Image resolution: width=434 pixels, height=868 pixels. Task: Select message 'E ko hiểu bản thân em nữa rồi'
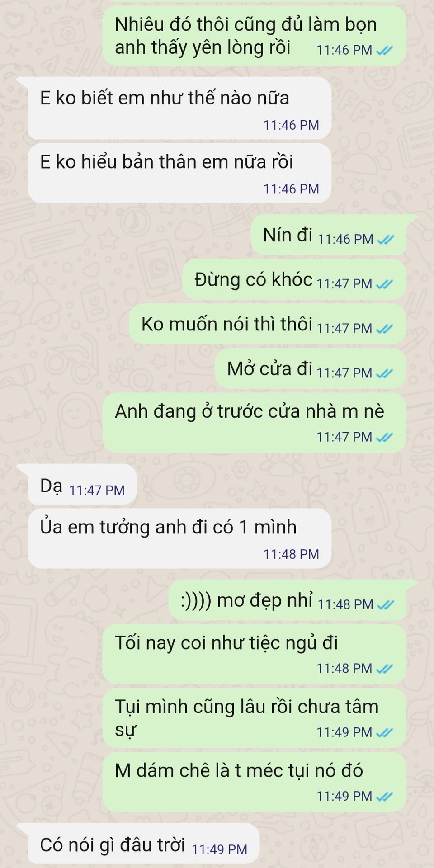(179, 173)
